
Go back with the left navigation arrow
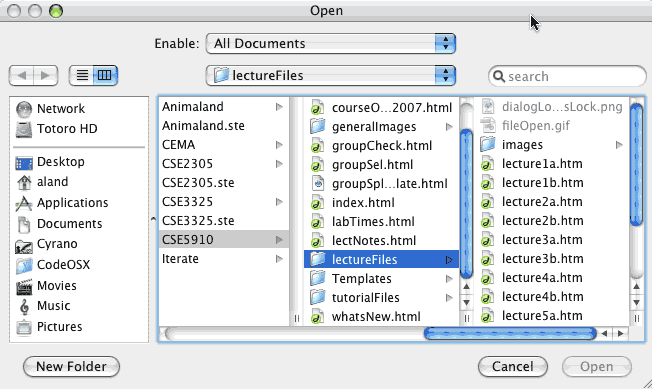coord(21,76)
